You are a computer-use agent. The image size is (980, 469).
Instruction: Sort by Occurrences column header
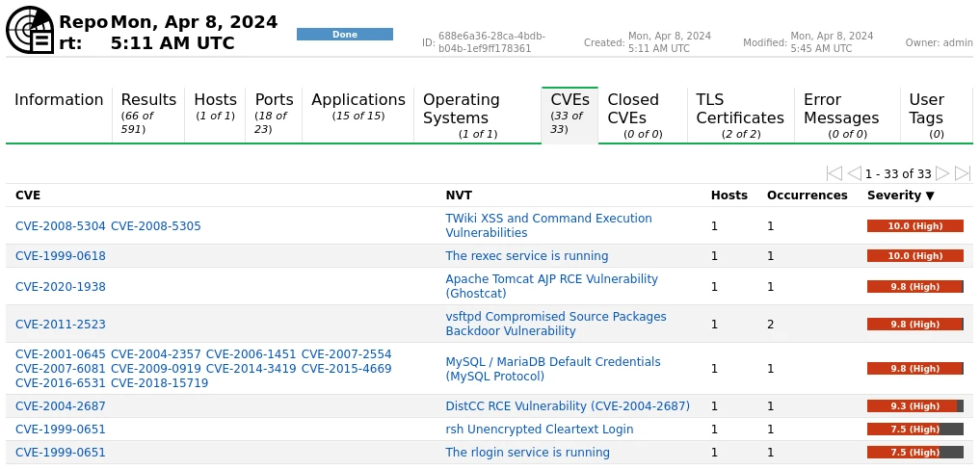click(807, 195)
